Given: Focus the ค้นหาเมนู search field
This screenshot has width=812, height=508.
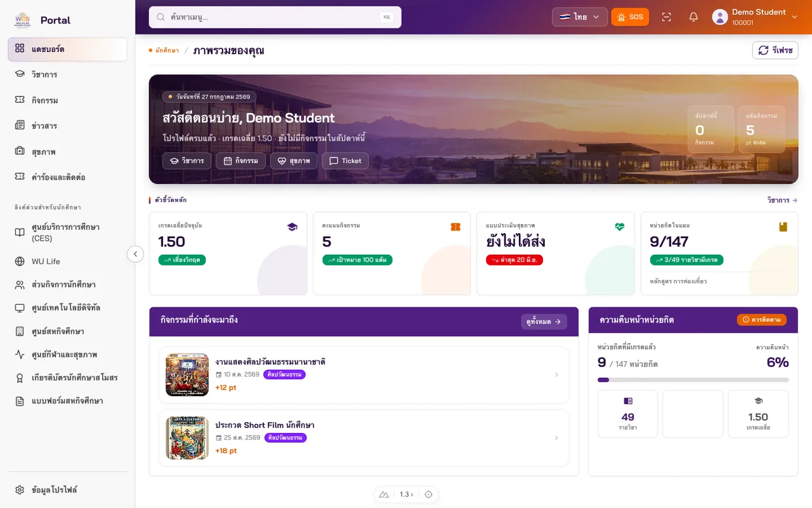Looking at the screenshot, I should [275, 17].
